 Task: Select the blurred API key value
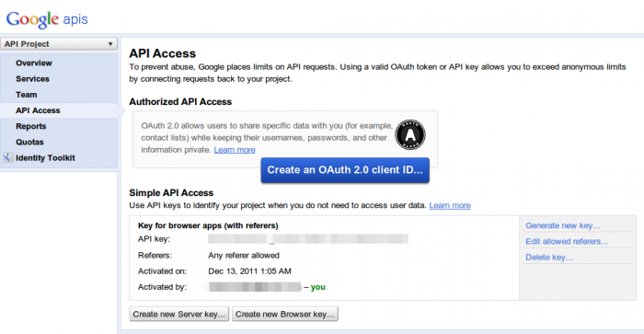point(308,239)
